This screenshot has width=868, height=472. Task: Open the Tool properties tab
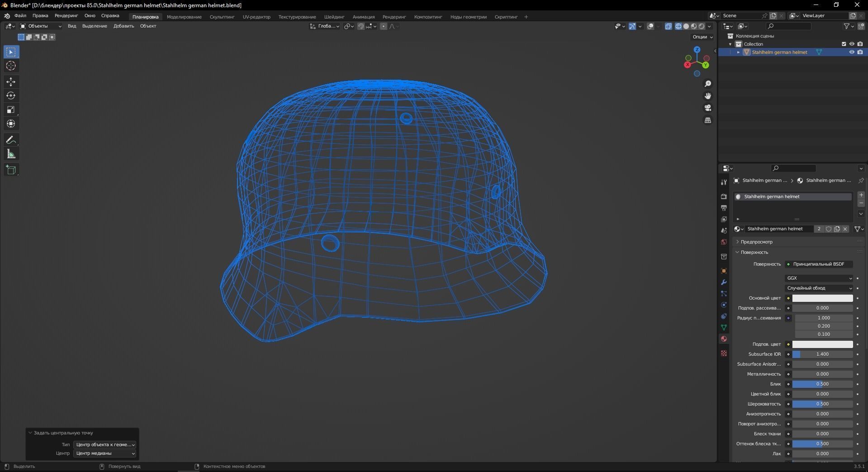724,182
